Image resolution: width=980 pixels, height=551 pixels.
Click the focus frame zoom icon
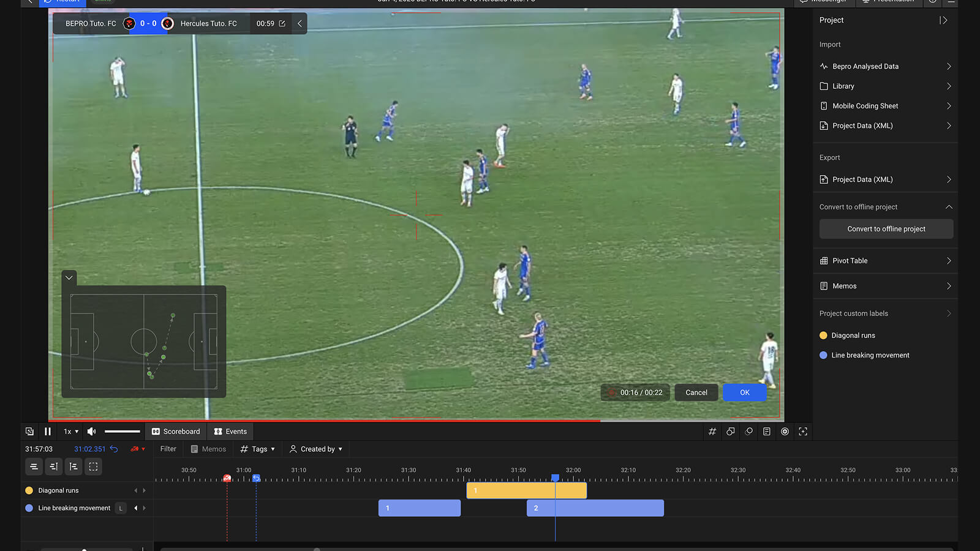803,432
